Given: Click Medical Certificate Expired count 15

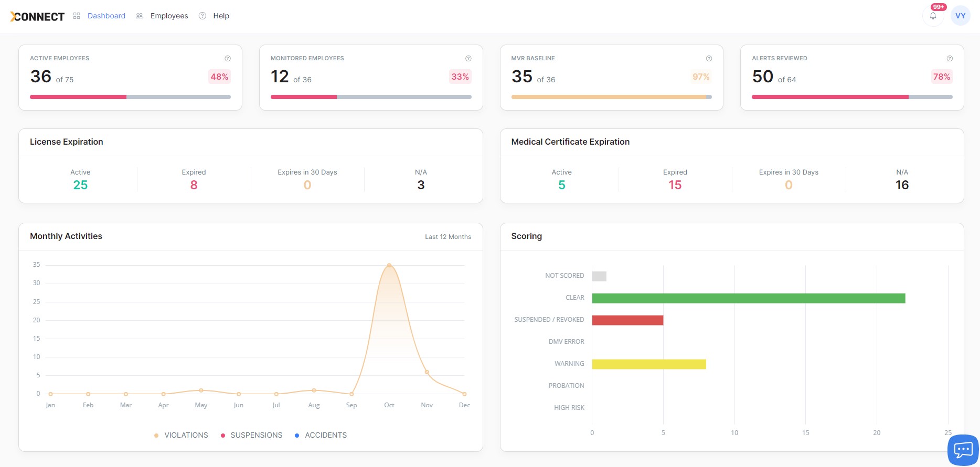Looking at the screenshot, I should tap(675, 185).
